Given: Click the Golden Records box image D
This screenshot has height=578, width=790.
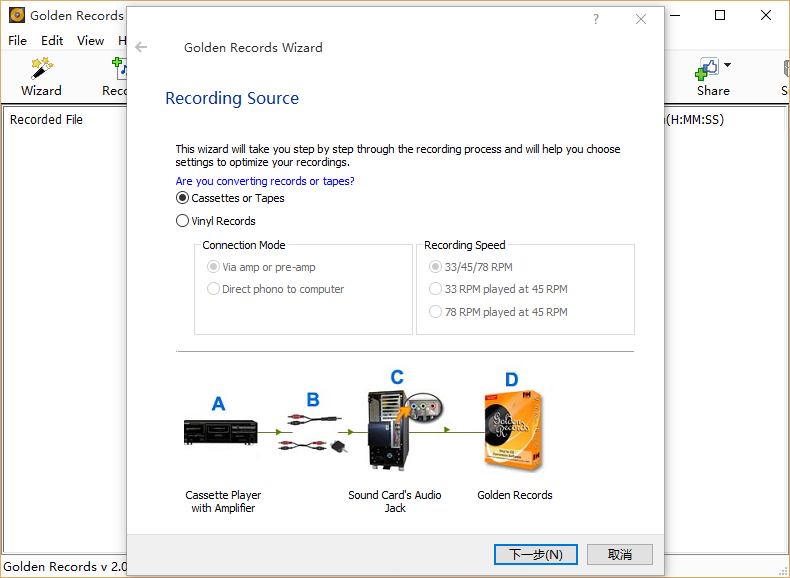Looking at the screenshot, I should [x=513, y=430].
